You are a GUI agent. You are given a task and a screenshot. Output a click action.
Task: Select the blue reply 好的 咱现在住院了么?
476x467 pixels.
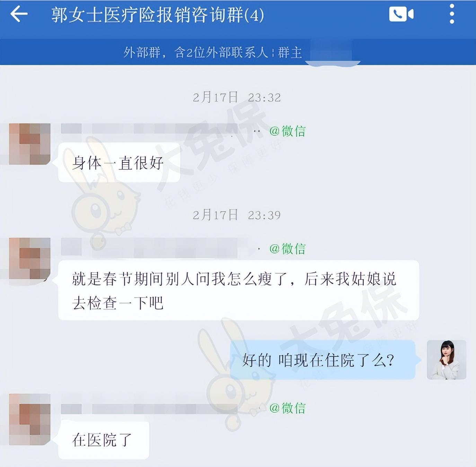(x=323, y=360)
